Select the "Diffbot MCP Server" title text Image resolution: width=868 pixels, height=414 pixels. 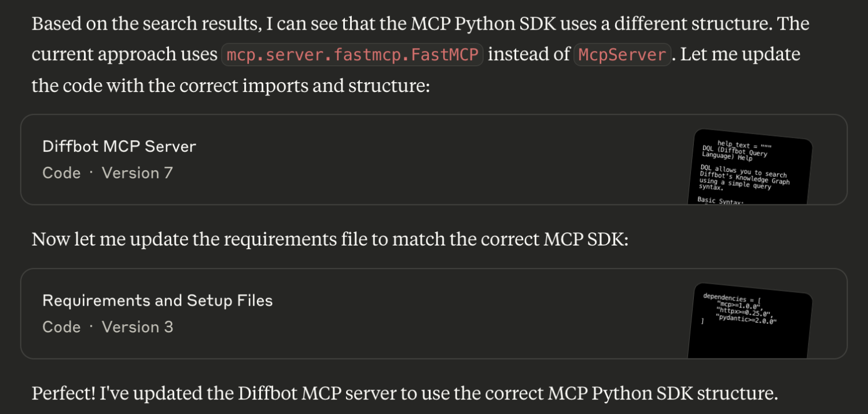pyautogui.click(x=119, y=146)
